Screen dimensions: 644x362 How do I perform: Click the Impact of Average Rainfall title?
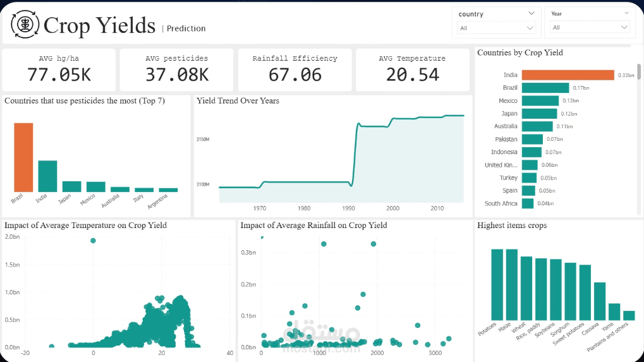coord(314,226)
